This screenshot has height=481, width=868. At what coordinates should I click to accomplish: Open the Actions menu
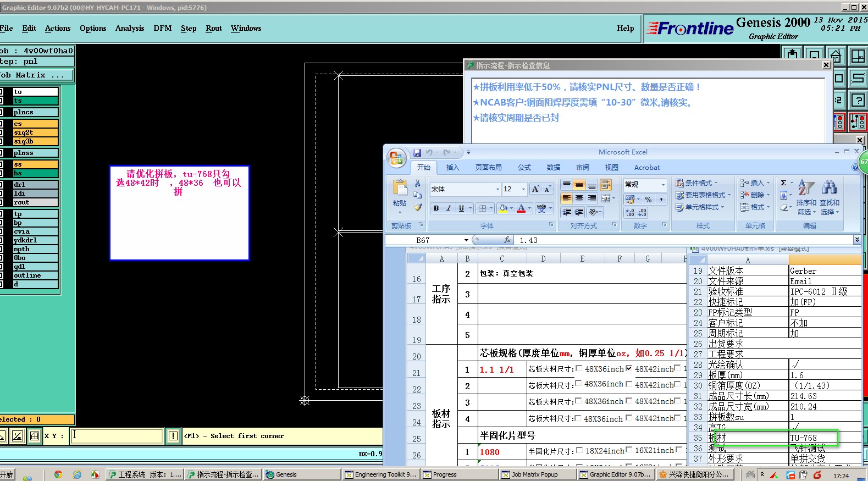(58, 28)
